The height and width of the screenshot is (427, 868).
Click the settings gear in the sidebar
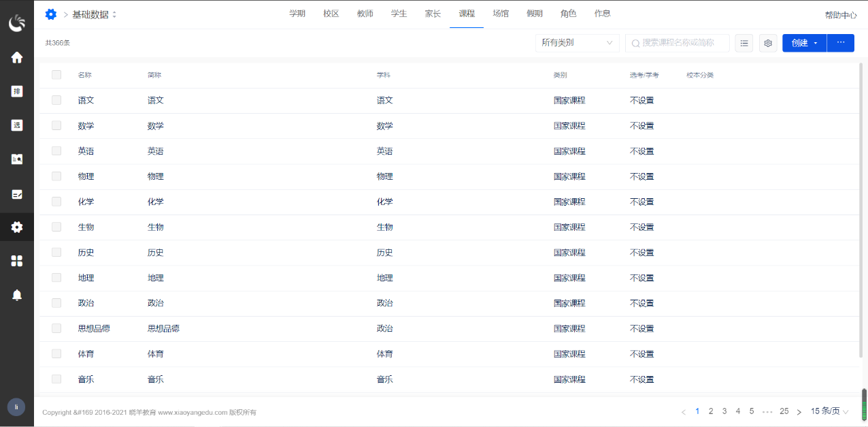pos(16,227)
